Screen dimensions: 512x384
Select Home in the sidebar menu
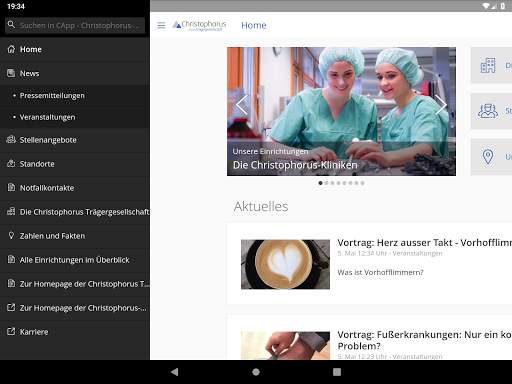click(x=75, y=49)
